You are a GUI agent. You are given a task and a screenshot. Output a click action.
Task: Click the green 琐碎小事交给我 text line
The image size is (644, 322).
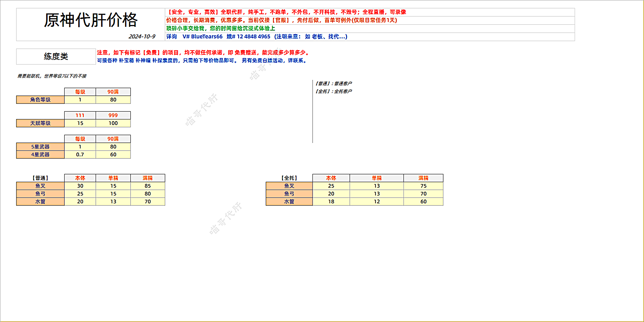[221, 28]
